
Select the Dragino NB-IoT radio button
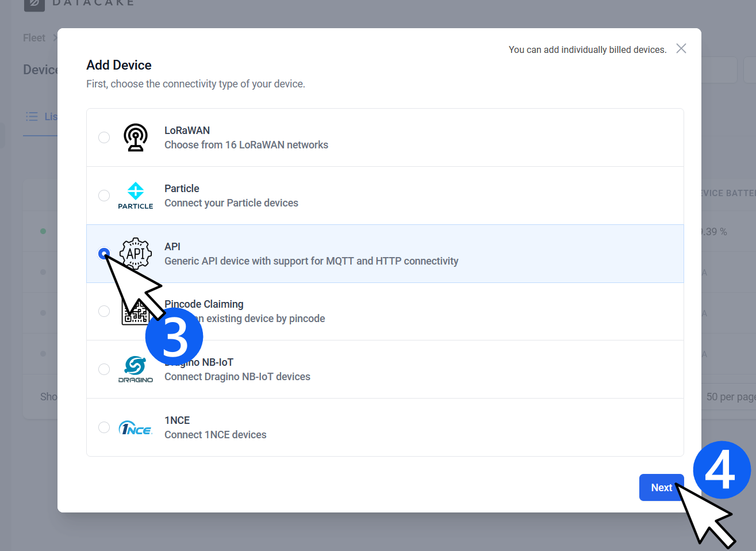104,369
